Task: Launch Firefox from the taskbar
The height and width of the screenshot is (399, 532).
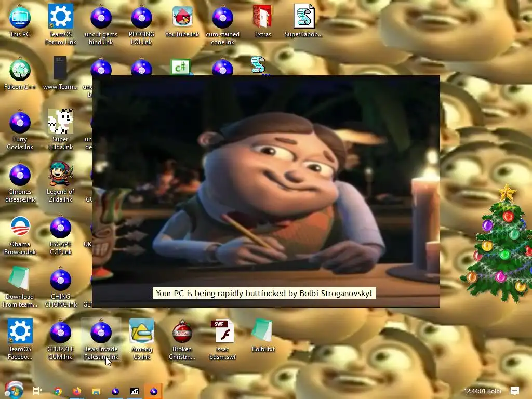Action: pyautogui.click(x=77, y=391)
